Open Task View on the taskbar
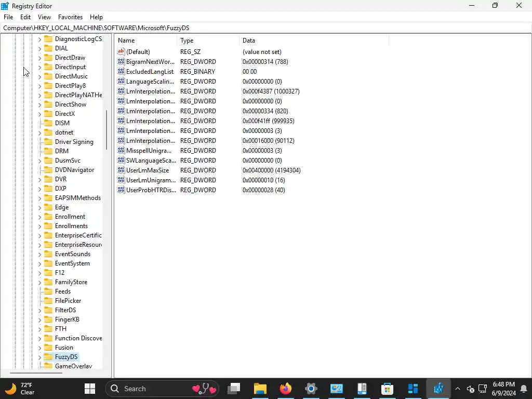Screen dimensions: 532x399 point(234,389)
